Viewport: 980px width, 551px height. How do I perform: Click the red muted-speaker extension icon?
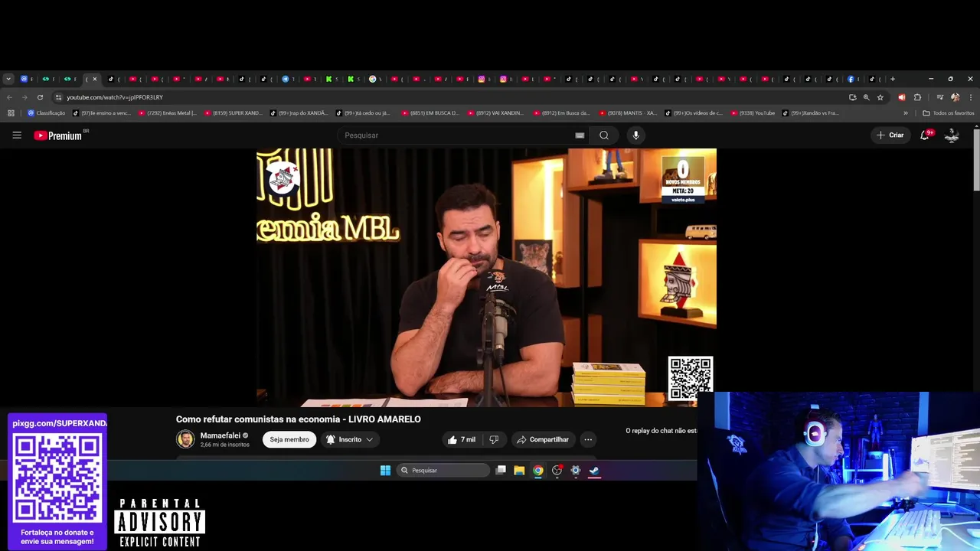(x=901, y=97)
